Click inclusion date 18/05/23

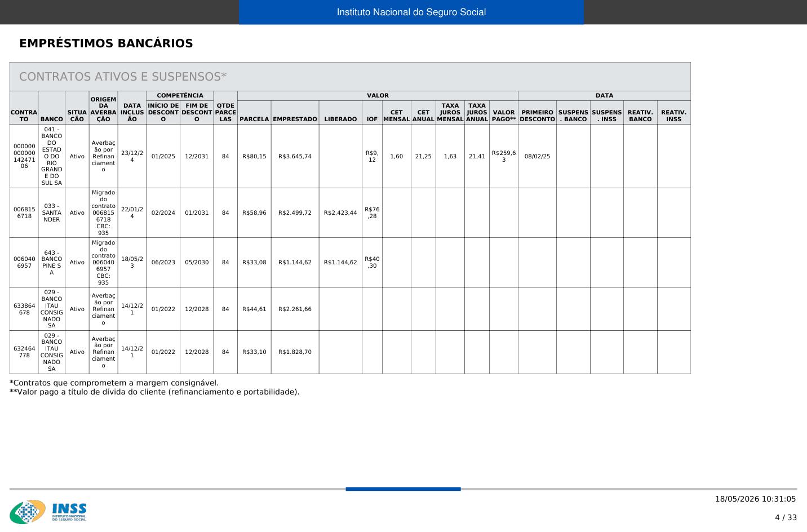[132, 262]
